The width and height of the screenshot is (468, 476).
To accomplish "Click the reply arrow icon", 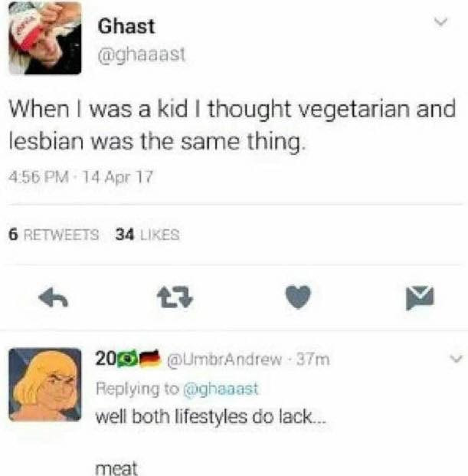I will (54, 297).
